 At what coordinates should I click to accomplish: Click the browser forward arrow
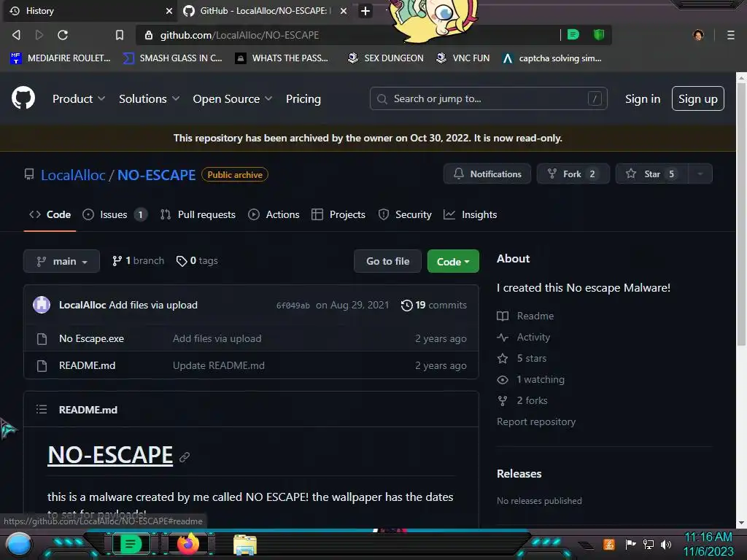tap(39, 35)
